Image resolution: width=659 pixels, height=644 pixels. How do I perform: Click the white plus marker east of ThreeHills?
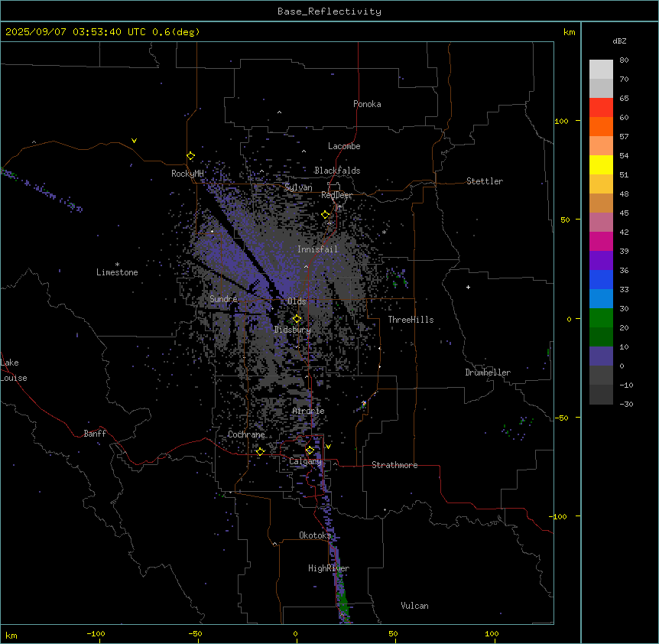click(468, 287)
